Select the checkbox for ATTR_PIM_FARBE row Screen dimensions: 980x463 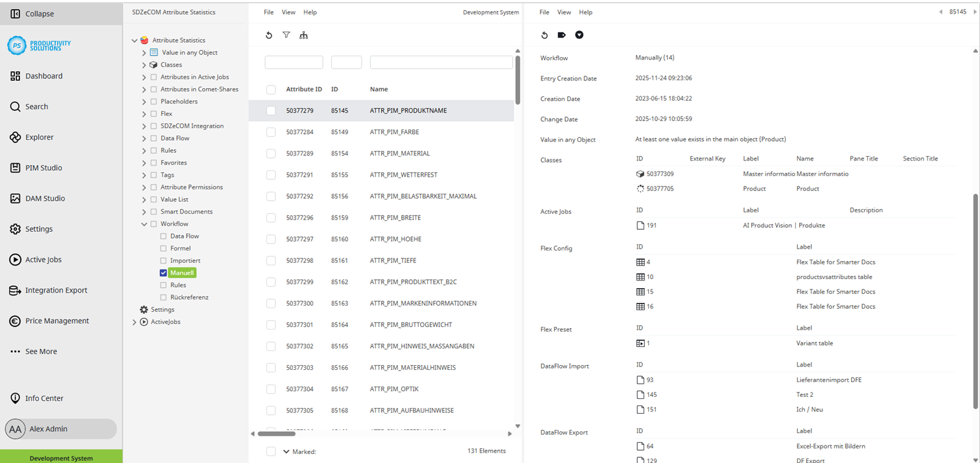[270, 131]
